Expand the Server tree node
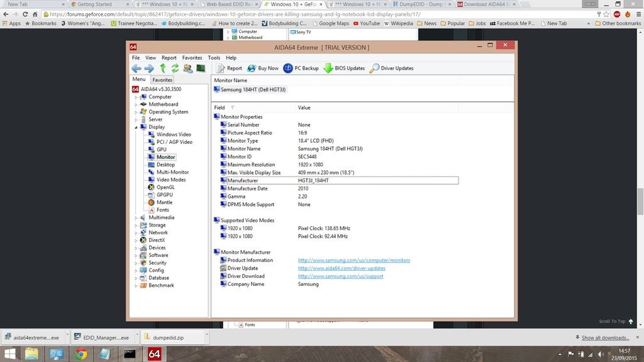 tap(136, 120)
